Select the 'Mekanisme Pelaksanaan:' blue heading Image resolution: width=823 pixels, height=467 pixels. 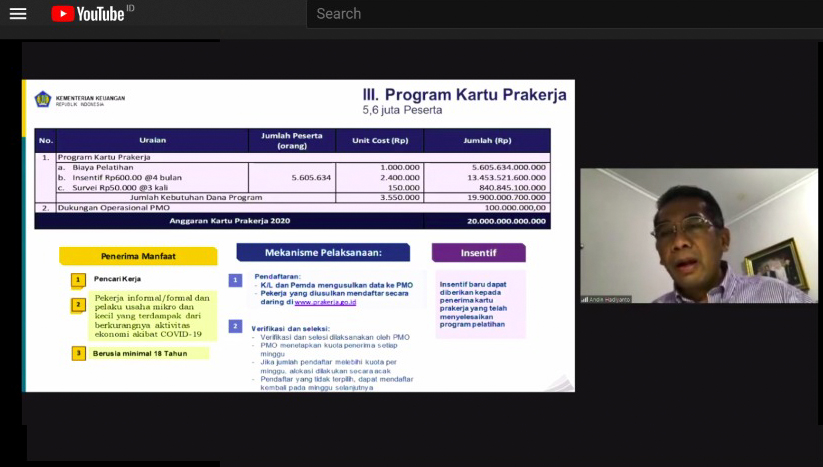(323, 252)
